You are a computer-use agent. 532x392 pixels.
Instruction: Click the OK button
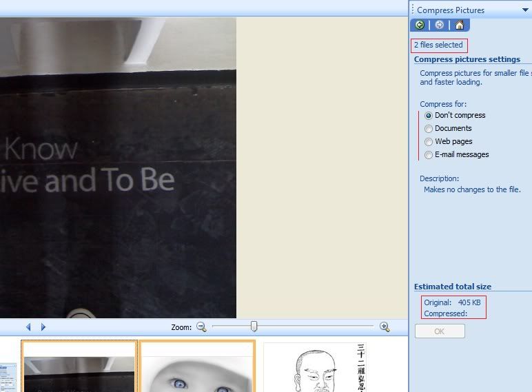[x=440, y=331]
